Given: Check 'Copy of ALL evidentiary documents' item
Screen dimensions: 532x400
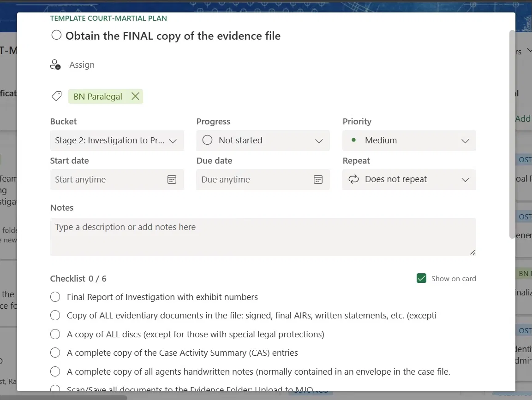Looking at the screenshot, I should (x=55, y=315).
